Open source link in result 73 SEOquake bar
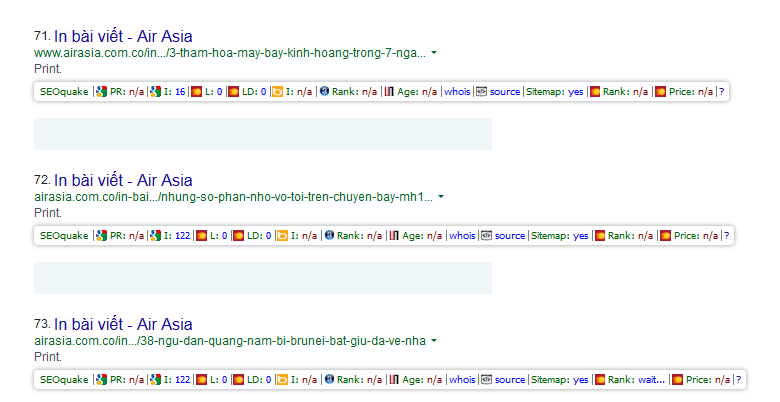This screenshot has width=780, height=402. pyautogui.click(x=510, y=380)
